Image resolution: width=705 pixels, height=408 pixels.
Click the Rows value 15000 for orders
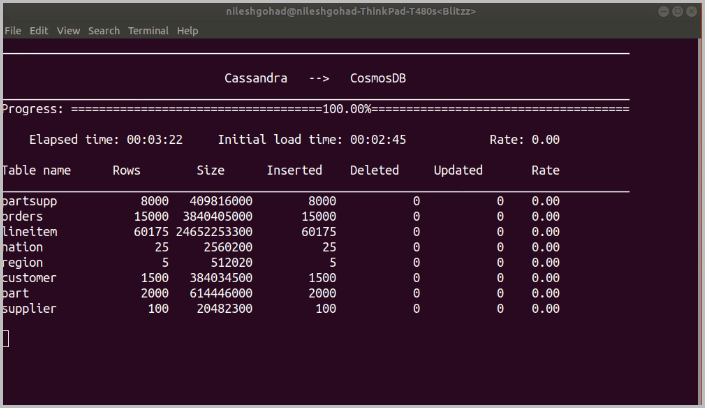(x=152, y=216)
